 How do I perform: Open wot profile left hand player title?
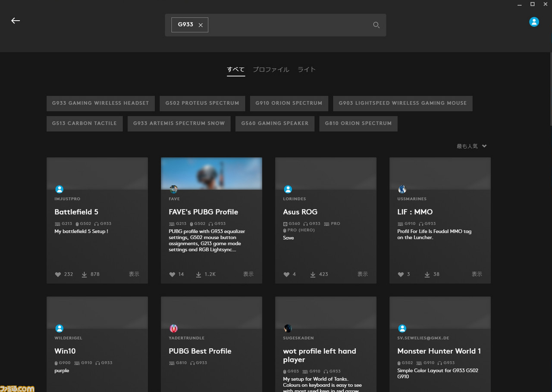[320, 355]
